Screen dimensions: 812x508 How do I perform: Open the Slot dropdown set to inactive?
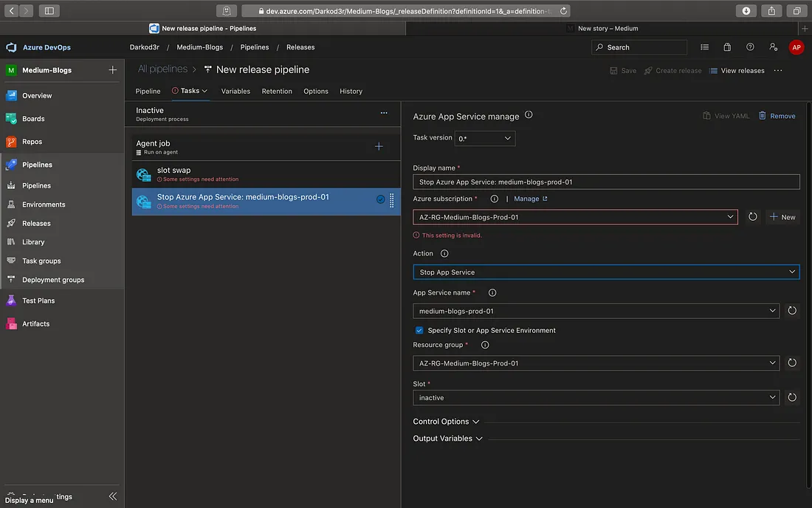(x=596, y=398)
